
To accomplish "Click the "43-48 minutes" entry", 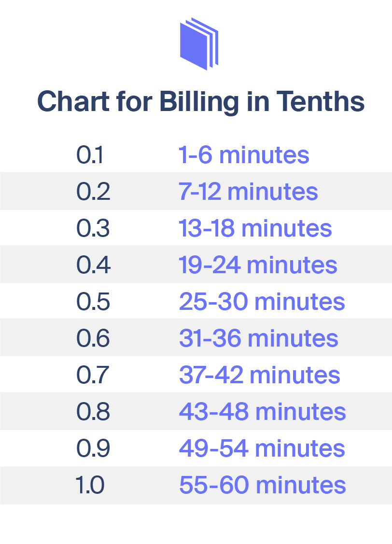I will pos(262,412).
